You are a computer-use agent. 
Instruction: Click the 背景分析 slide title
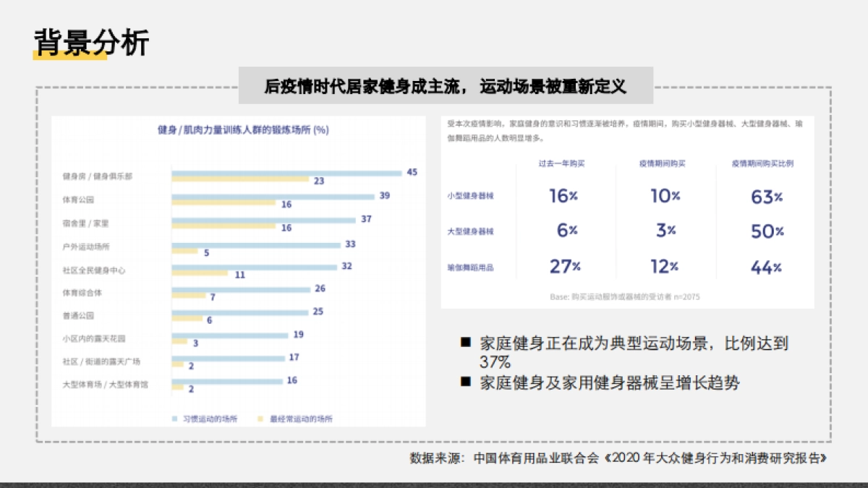point(92,43)
